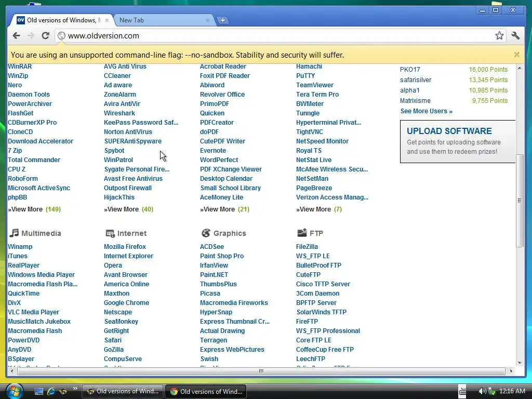Dismiss the no-sandbox warning bar
The width and height of the screenshot is (532, 399).
pos(516,55)
